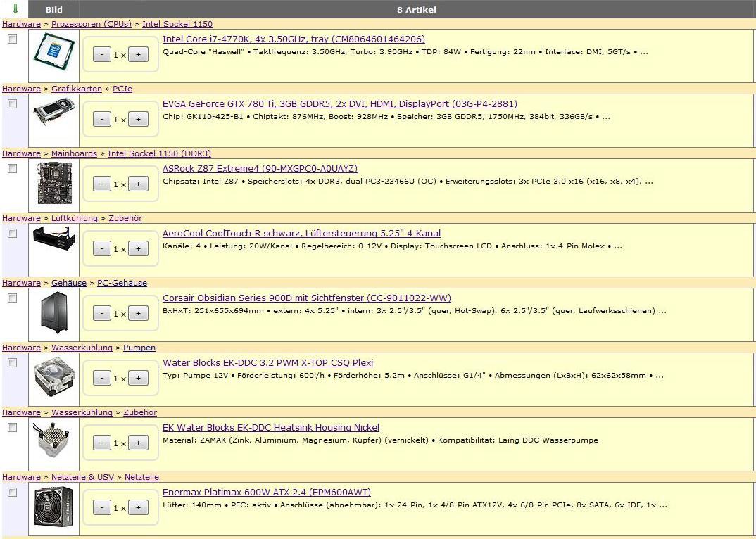Viewport: 756px width, 539px height.
Task: Decrease quantity of AeroCool CoolTouch-R
Action: click(x=102, y=249)
